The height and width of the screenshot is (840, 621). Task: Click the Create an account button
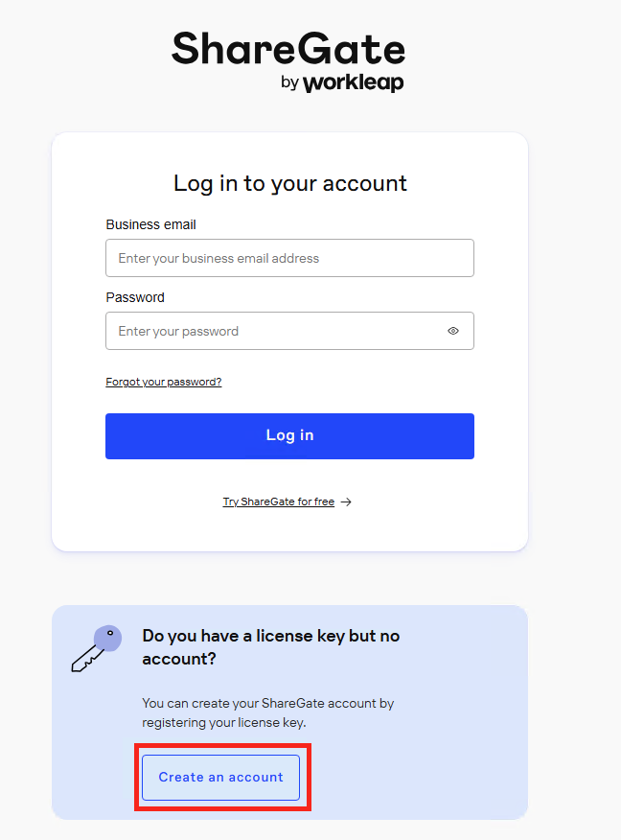tap(220, 778)
